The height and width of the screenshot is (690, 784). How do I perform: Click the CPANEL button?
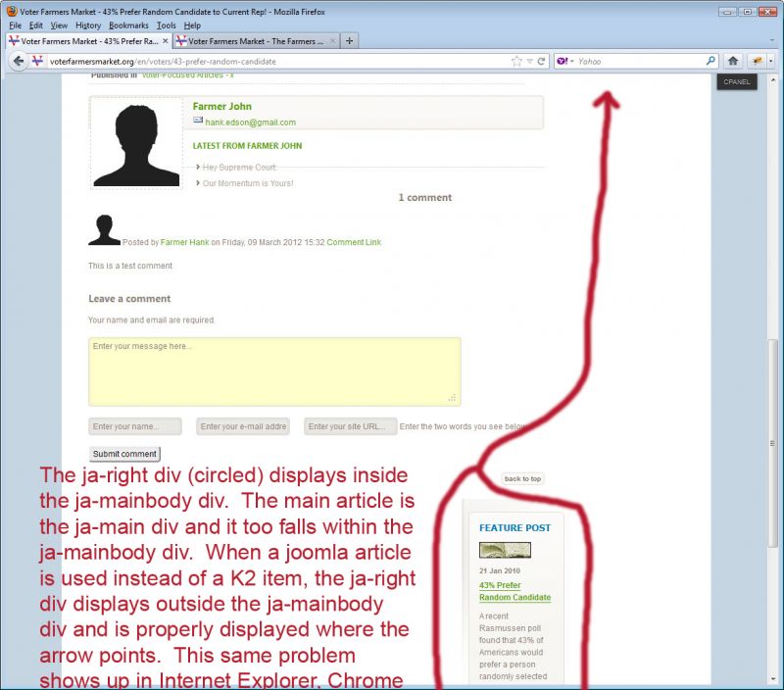pos(737,81)
